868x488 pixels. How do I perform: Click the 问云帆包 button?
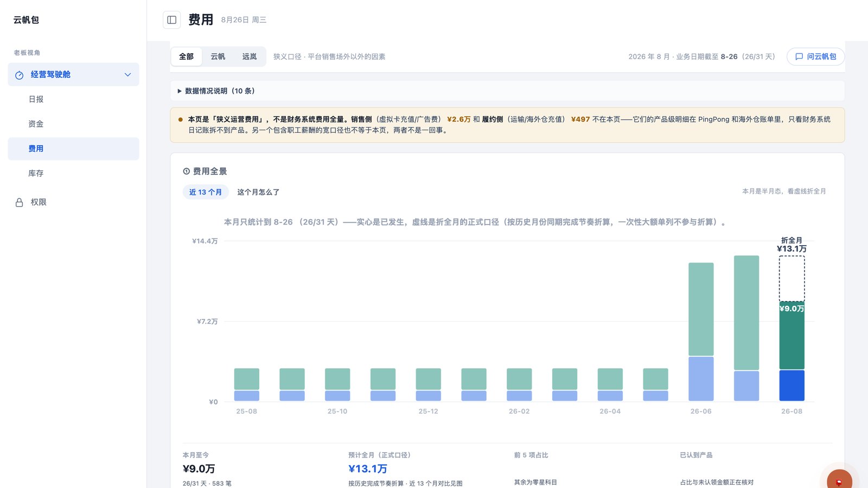point(815,56)
